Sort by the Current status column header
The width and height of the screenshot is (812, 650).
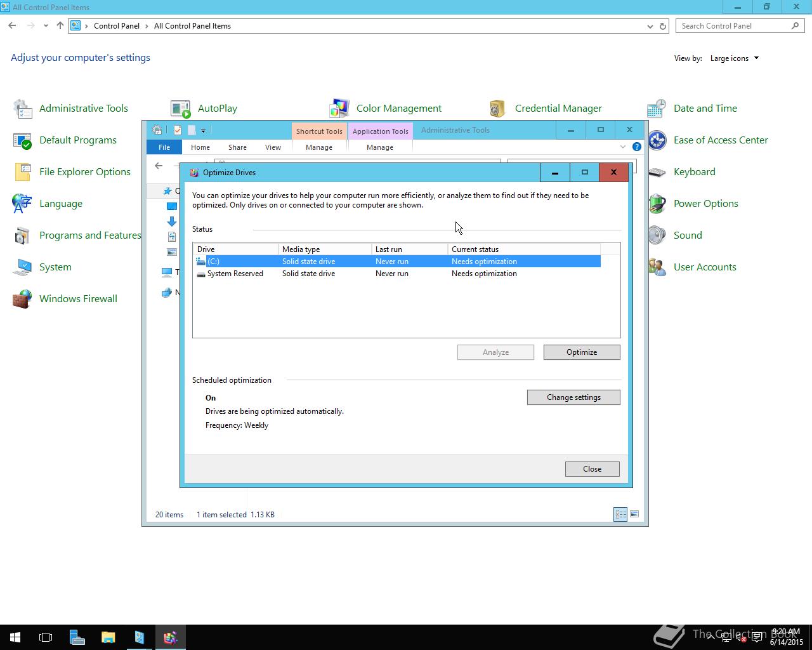tap(524, 249)
